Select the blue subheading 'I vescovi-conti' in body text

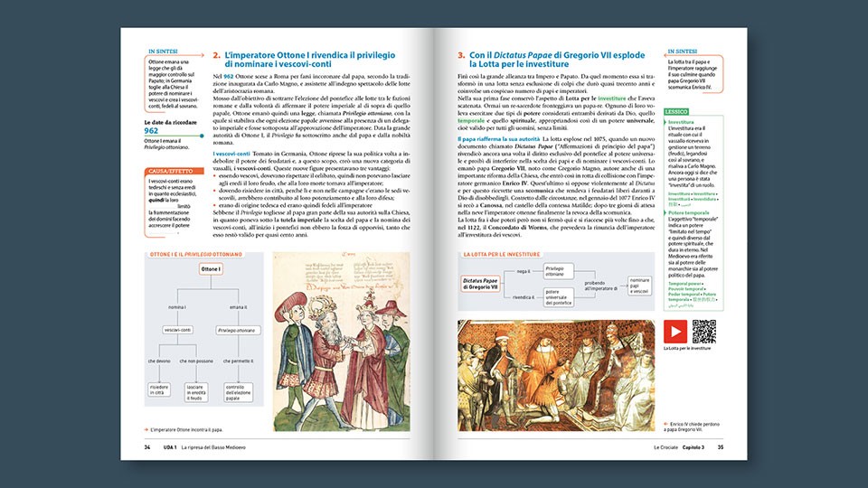click(x=231, y=154)
